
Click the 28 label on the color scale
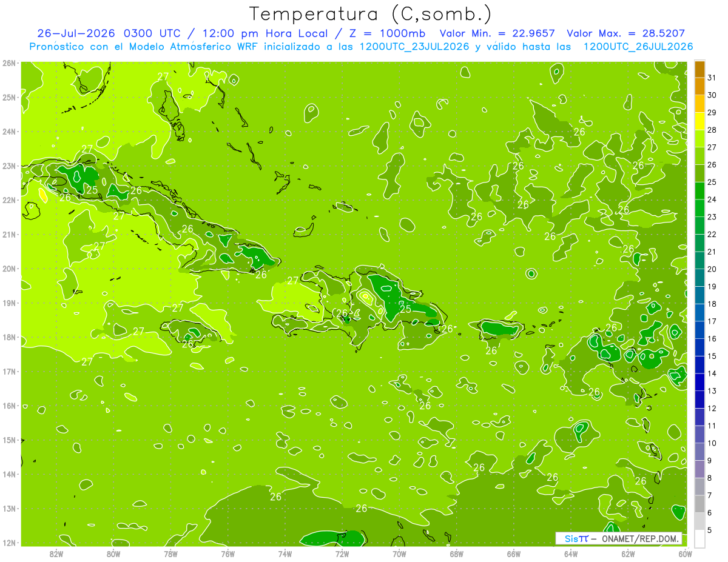[x=712, y=130]
